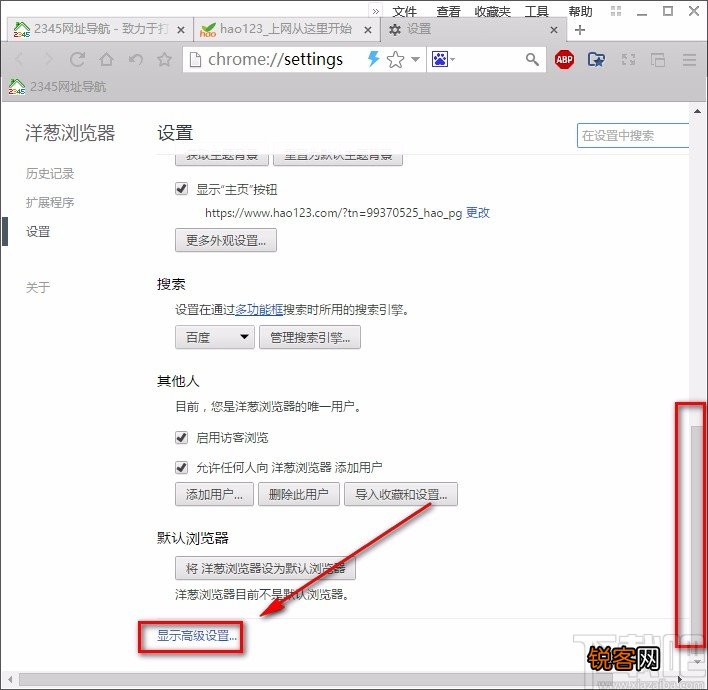Expand the double chevron before 文件
708x690 pixels.
(375, 11)
